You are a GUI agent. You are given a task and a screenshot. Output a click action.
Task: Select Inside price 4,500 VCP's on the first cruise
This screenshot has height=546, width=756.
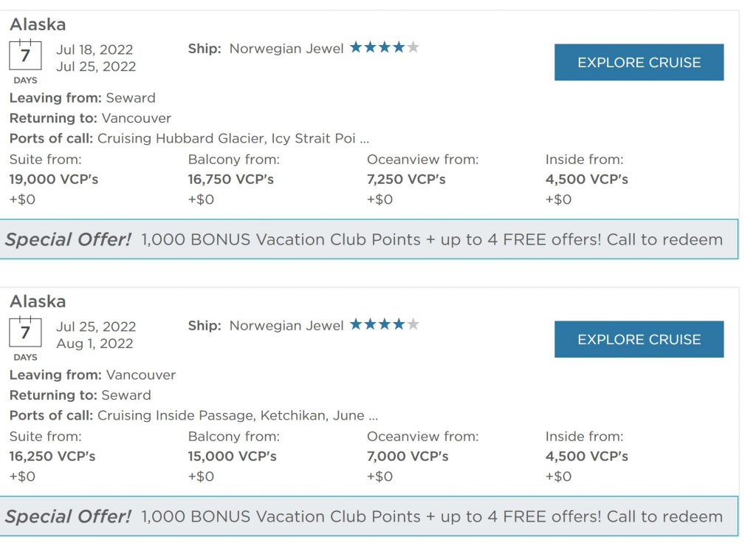point(586,180)
